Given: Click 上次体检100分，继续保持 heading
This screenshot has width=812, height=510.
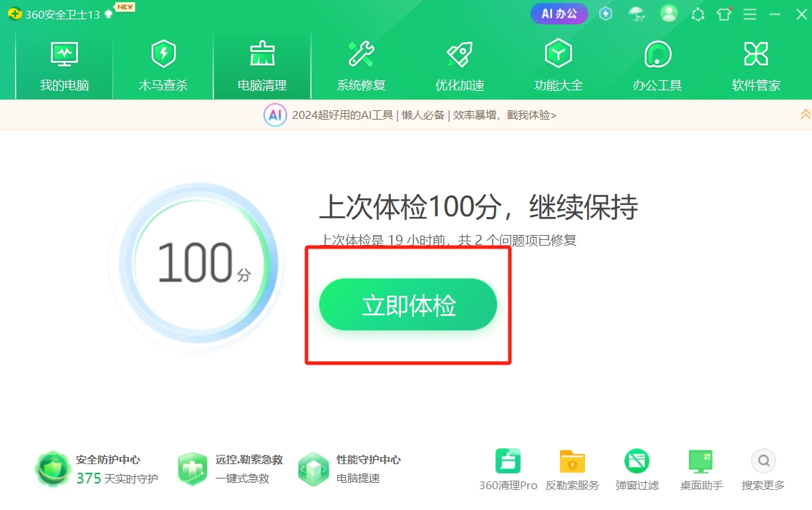Looking at the screenshot, I should pos(478,206).
